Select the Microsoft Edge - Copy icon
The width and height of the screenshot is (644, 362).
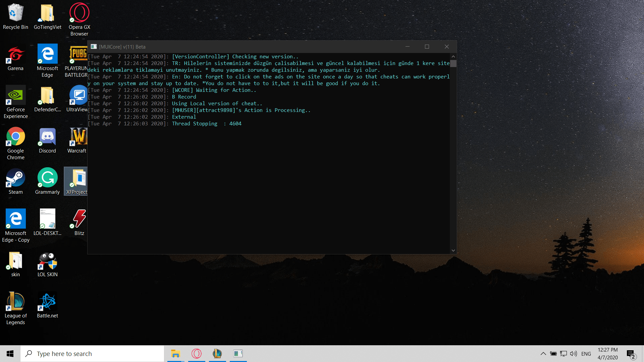(x=15, y=226)
